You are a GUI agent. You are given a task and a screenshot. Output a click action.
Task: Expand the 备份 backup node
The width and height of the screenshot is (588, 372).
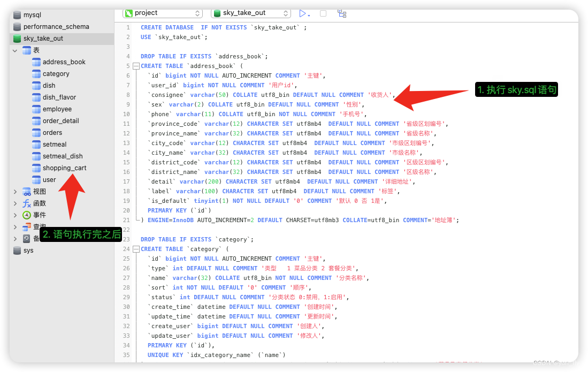15,239
